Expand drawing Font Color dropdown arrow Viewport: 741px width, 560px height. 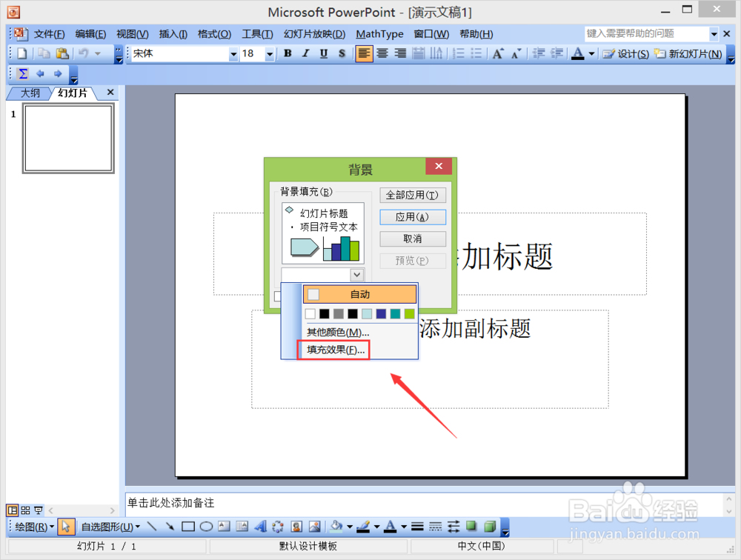click(x=404, y=527)
